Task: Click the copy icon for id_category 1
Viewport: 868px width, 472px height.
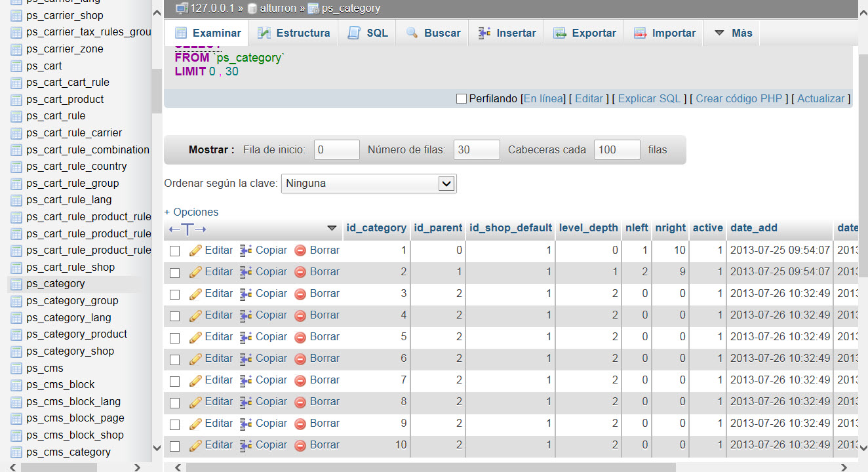Action: pyautogui.click(x=246, y=250)
